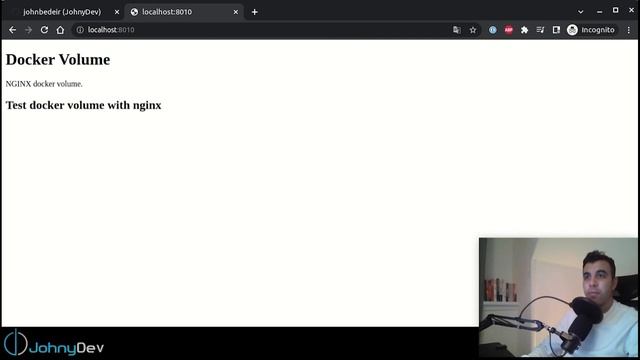Open the blue circular extension icon
Screen dimensions: 640x360
coord(493,30)
